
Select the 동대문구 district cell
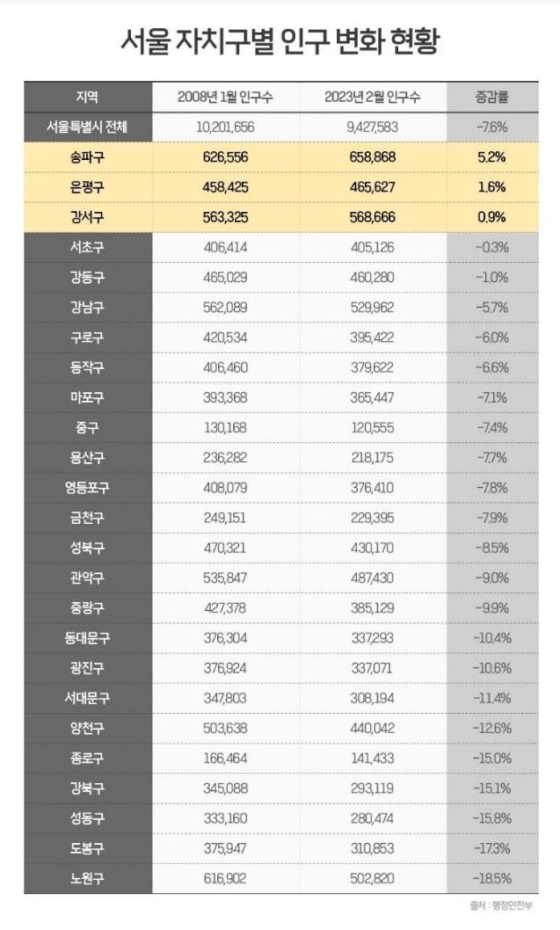click(88, 638)
